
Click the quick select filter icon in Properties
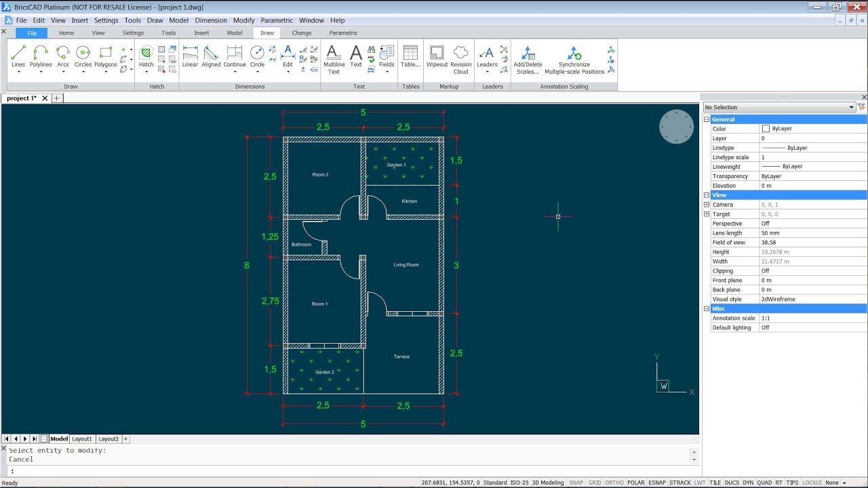pos(862,107)
